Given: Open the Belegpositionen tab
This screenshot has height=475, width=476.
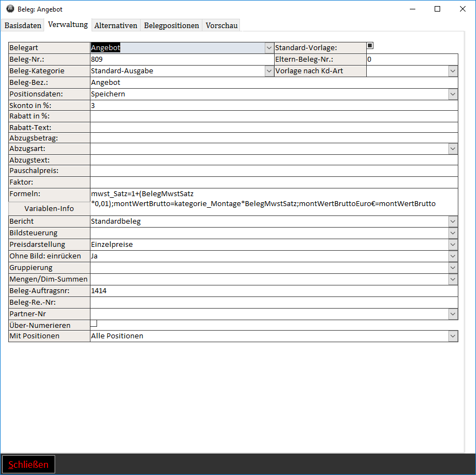Looking at the screenshot, I should [x=172, y=25].
